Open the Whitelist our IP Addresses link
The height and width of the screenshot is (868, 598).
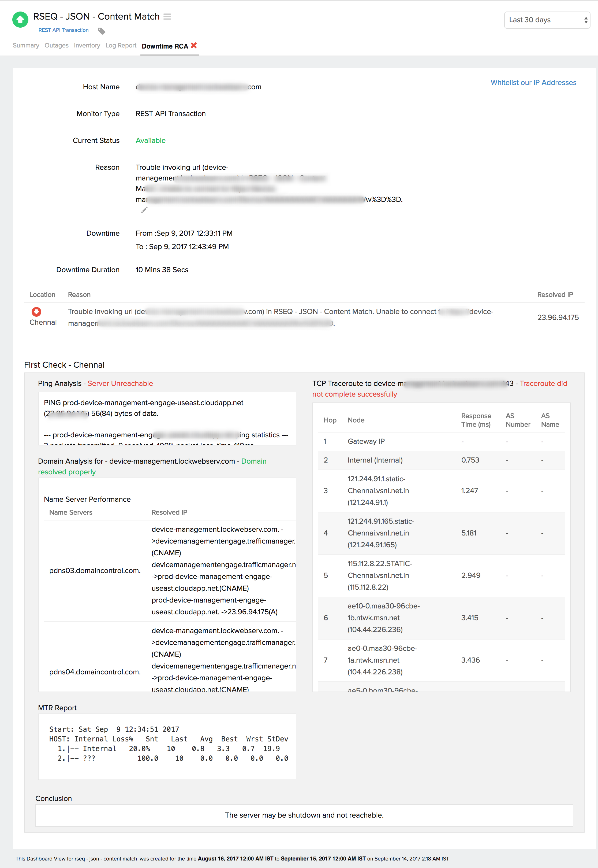(x=533, y=83)
